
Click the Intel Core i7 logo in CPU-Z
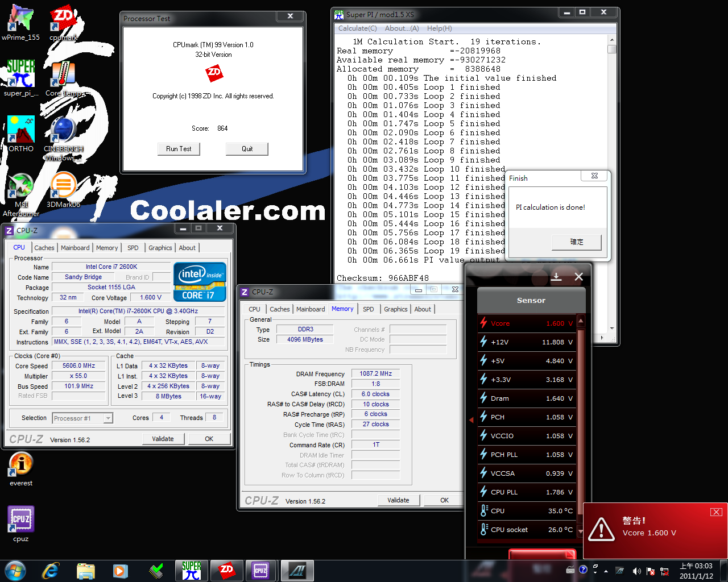pos(200,281)
